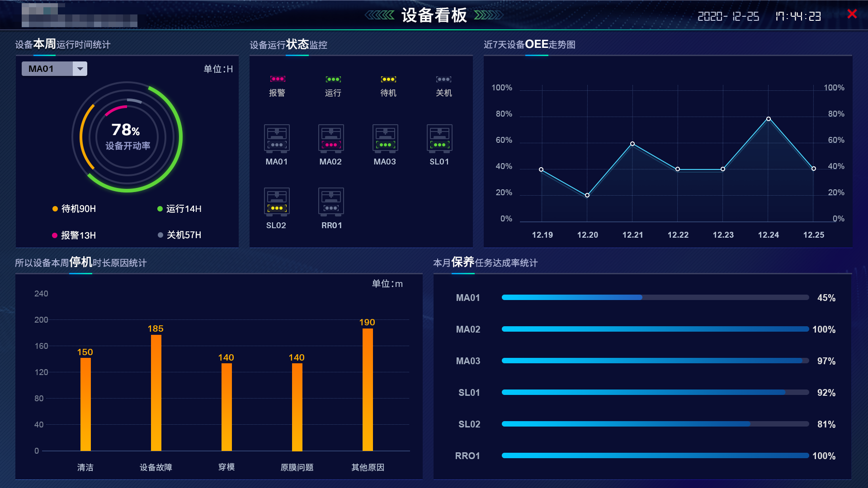Click the 12.24 OEE peak data point
Screen dimensions: 868x488
[x=768, y=119]
